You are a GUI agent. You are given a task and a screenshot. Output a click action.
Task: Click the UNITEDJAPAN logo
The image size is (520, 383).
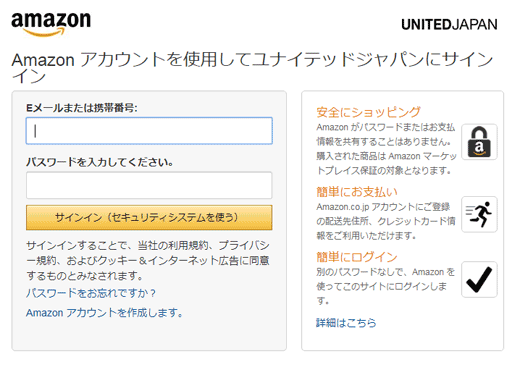[x=449, y=25]
